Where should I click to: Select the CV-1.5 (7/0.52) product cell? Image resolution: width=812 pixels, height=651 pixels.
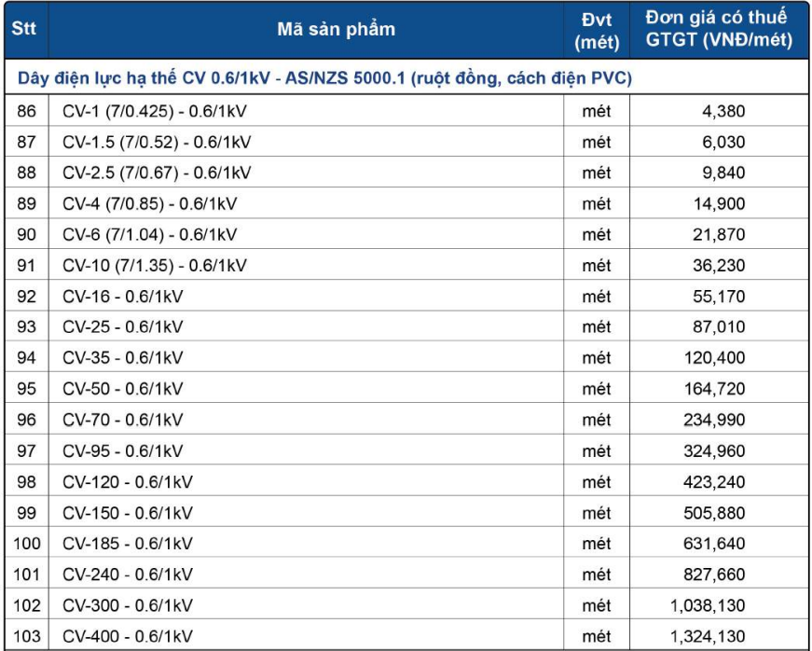(x=157, y=143)
